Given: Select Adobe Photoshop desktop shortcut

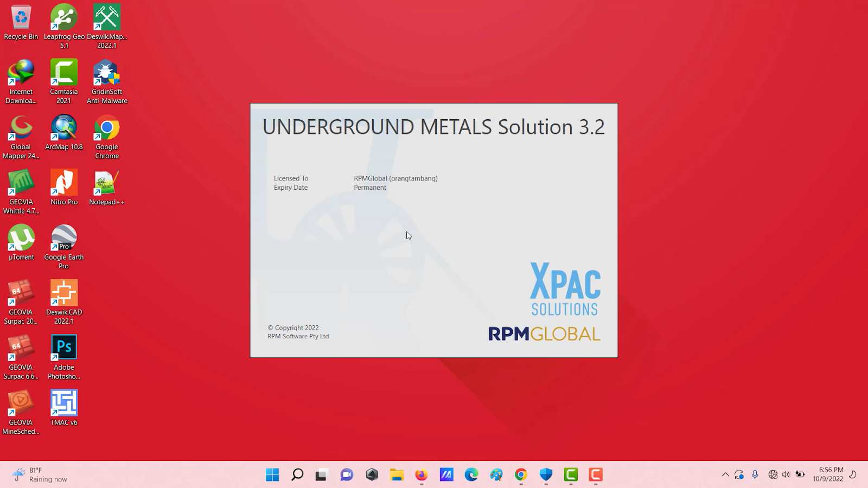Looking at the screenshot, I should click(64, 357).
